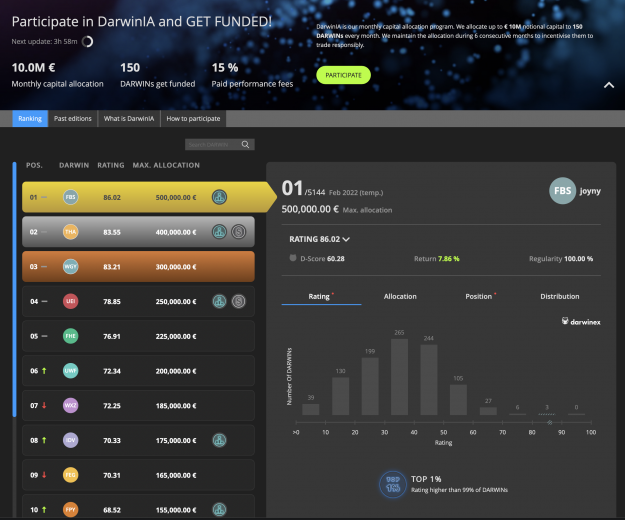
Task: Click the 265 histogram bar
Action: tap(399, 377)
